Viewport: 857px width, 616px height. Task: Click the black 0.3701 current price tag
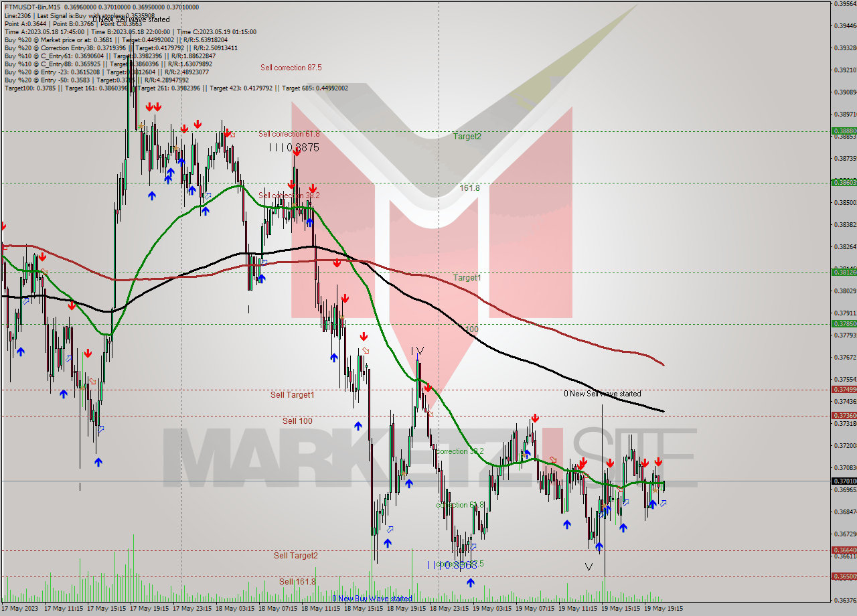844,481
